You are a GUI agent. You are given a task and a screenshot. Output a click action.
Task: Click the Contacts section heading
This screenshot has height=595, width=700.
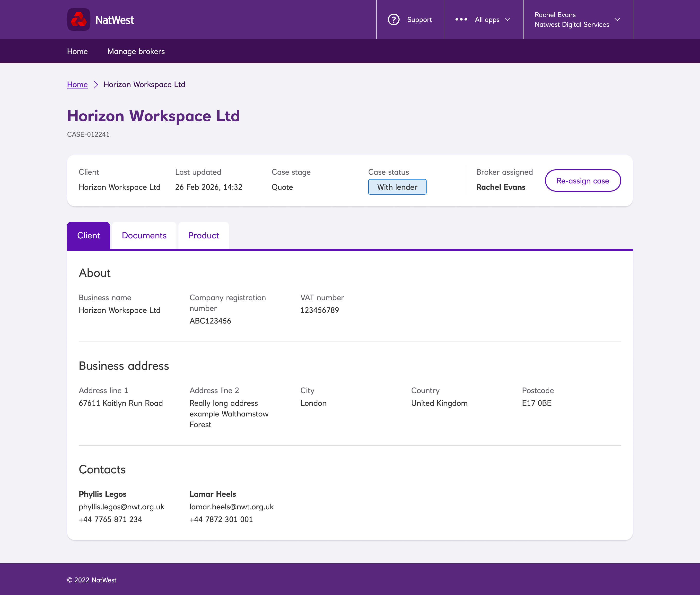tap(102, 469)
